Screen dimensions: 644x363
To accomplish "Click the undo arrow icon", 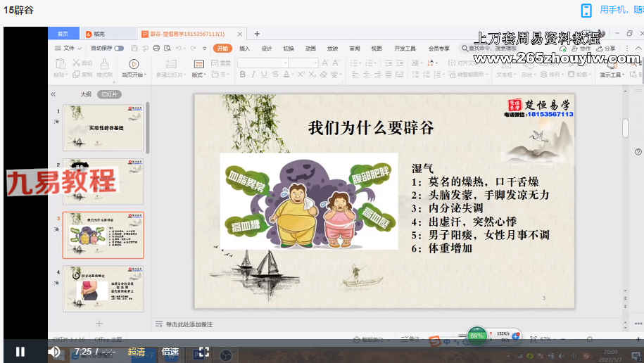I will click(178, 48).
